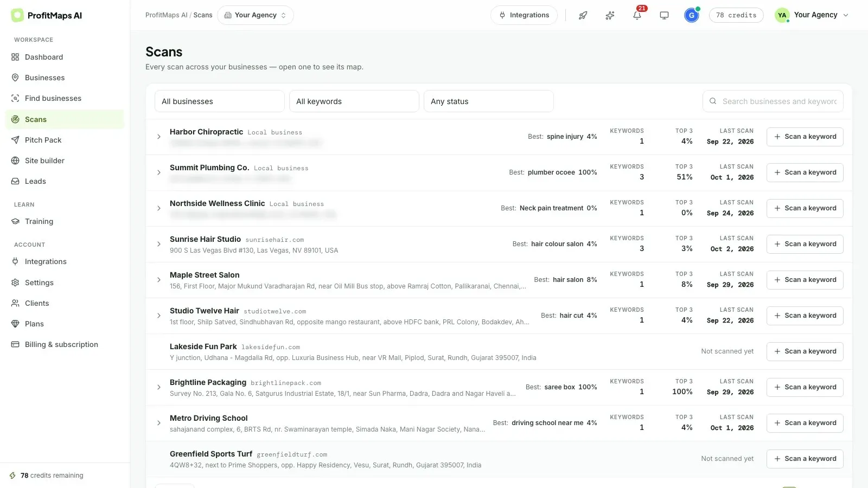Open the Any status filter dropdown
This screenshot has height=488, width=868.
[489, 101]
